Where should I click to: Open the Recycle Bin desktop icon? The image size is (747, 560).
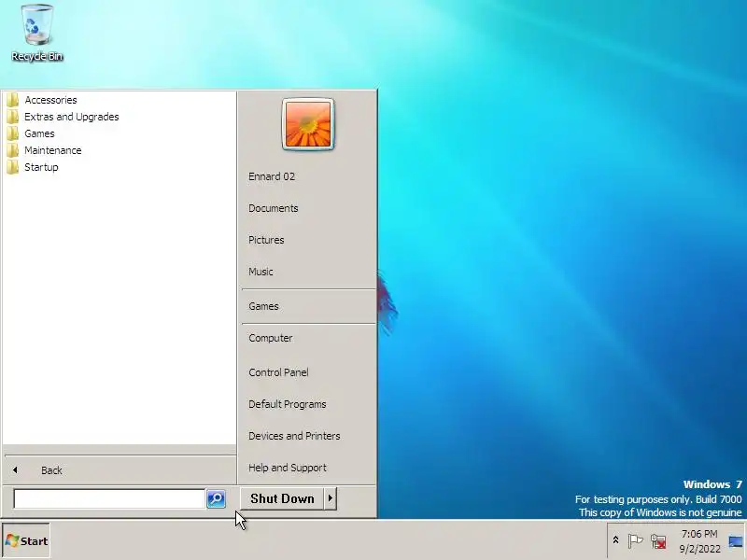[36, 33]
